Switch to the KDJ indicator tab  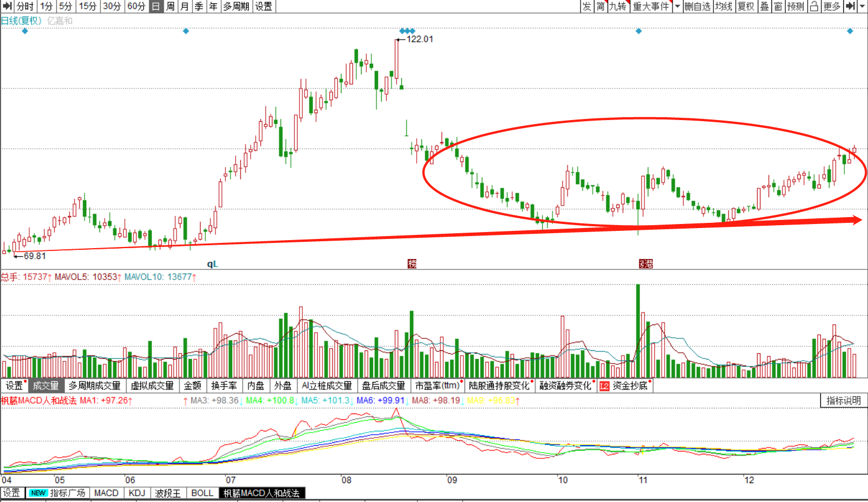(137, 493)
